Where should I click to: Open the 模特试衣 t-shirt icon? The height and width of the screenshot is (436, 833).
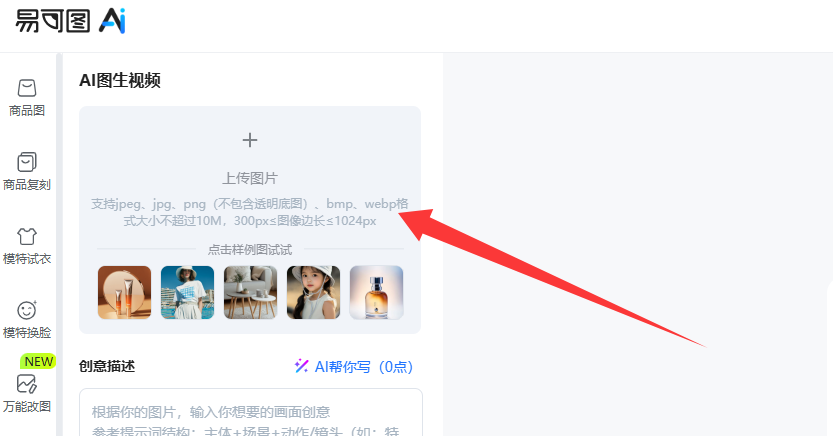tap(27, 236)
